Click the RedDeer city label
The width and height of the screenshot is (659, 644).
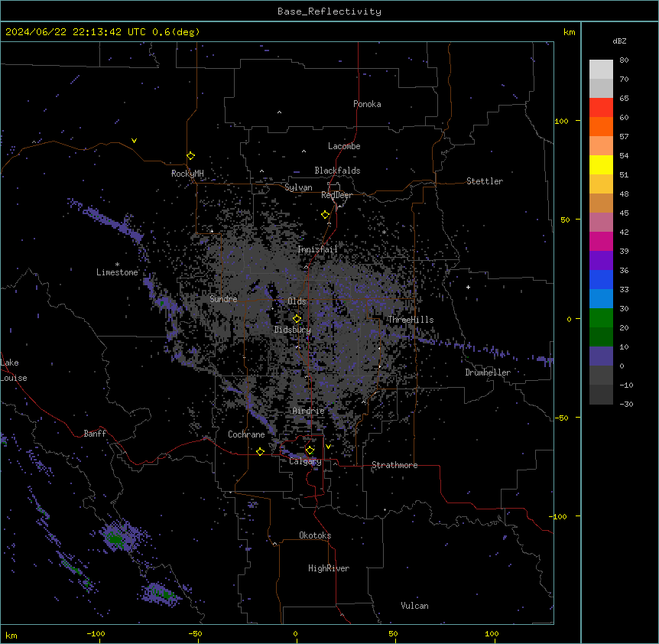(336, 195)
